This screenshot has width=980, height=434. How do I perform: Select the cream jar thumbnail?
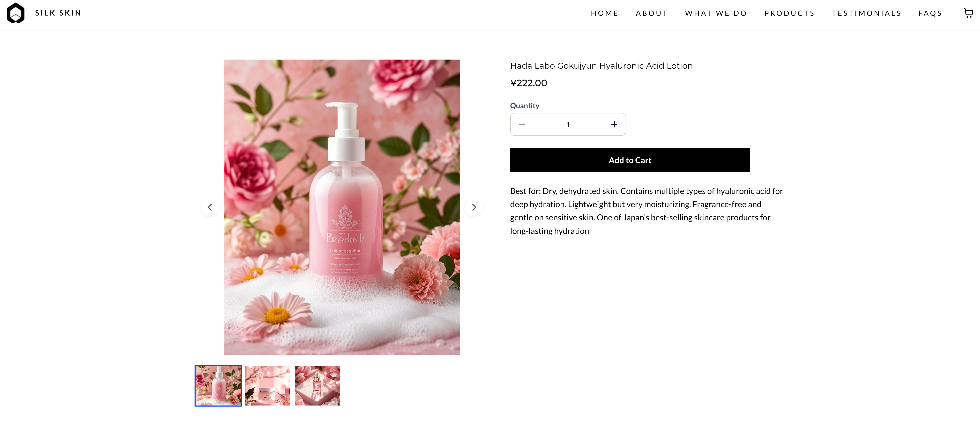tap(268, 386)
